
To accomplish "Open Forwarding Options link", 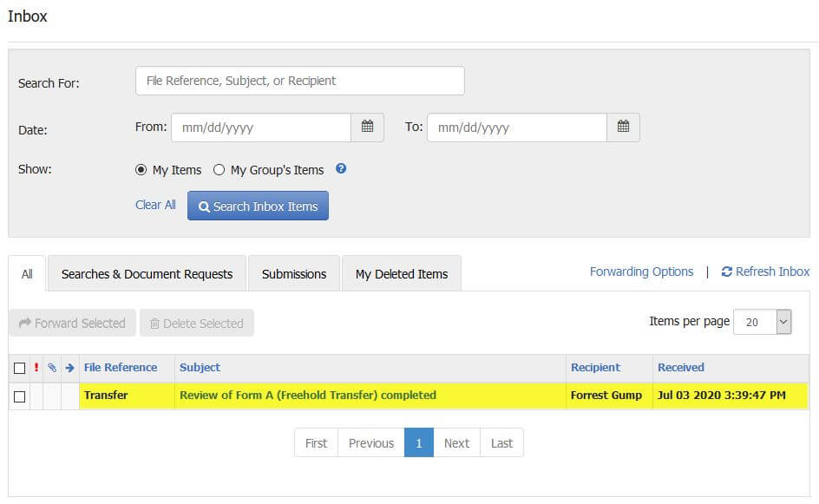I will pyautogui.click(x=641, y=272).
